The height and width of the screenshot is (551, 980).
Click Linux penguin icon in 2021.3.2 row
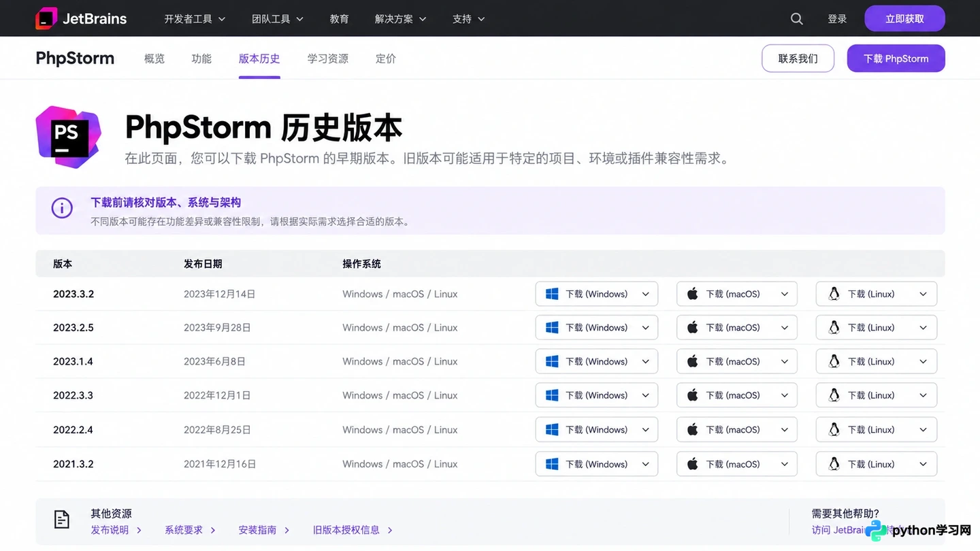coord(834,464)
